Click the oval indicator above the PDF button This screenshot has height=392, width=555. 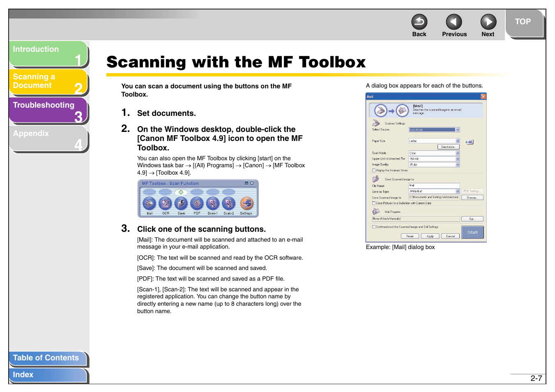pyautogui.click(x=197, y=192)
